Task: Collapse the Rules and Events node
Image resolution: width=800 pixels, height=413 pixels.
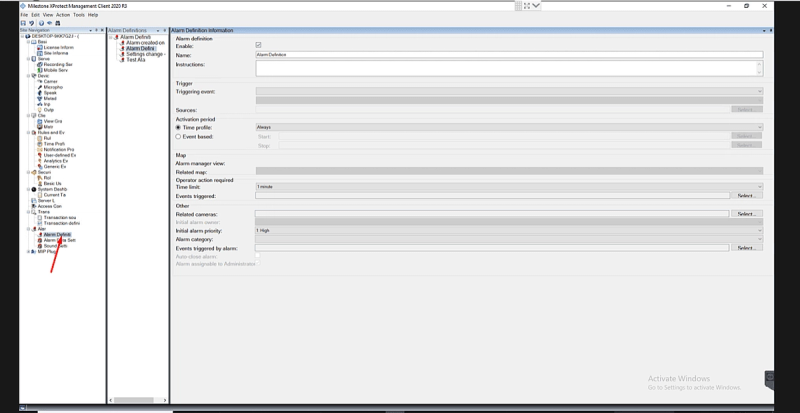Action: [29, 133]
